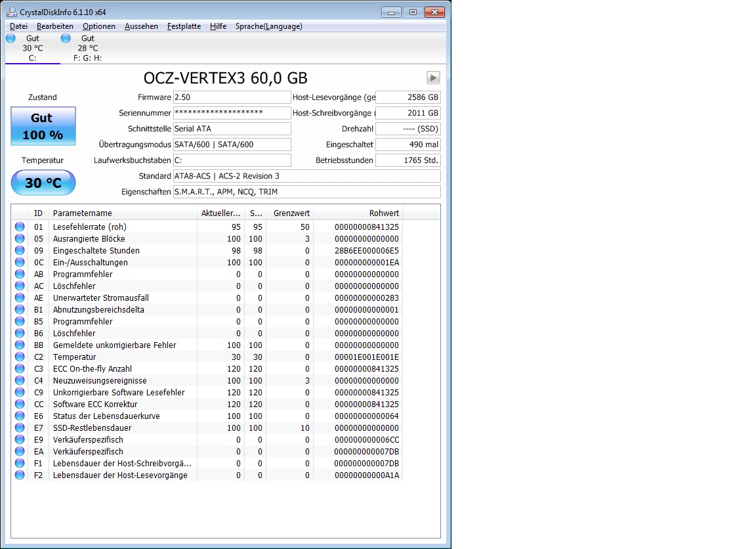Click the Eigenschaften field with S.M.A.R.T.

(x=306, y=192)
